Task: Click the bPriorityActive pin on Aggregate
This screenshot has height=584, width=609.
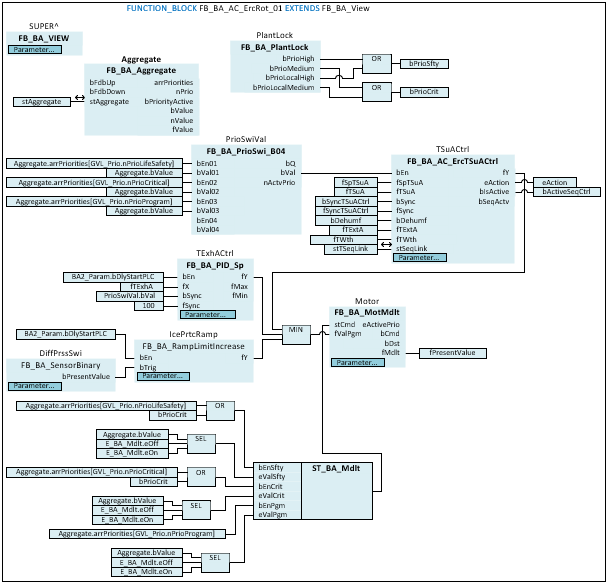Action: tap(169, 102)
